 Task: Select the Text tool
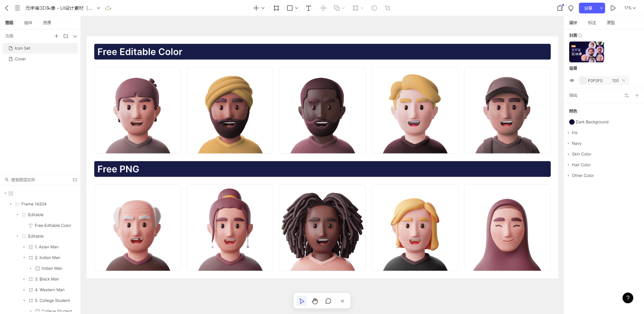pos(308,8)
